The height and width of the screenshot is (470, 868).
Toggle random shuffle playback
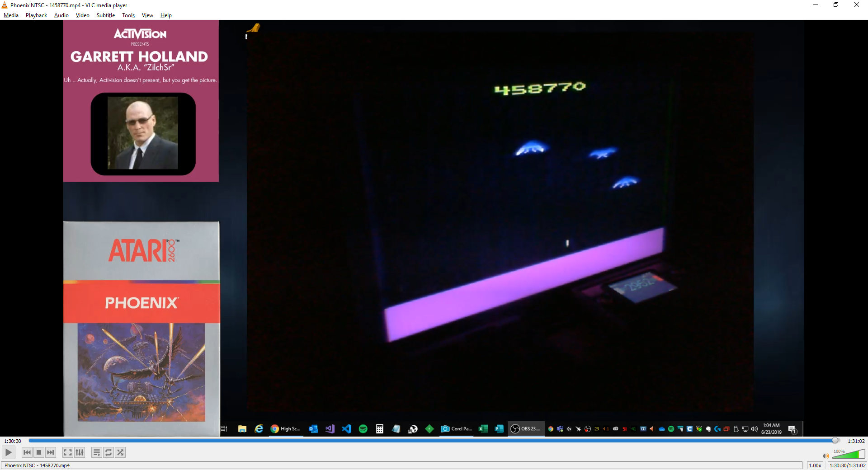120,452
